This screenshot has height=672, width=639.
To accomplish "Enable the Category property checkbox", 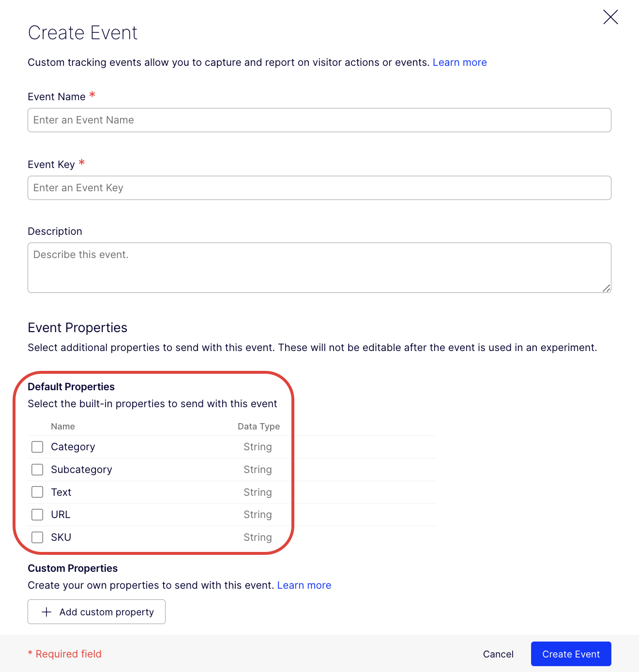I will [x=37, y=446].
